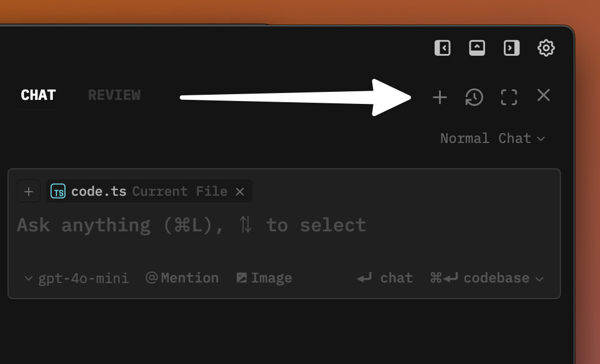
Task: Expand the codebase chevron dropdown
Action: click(x=540, y=278)
